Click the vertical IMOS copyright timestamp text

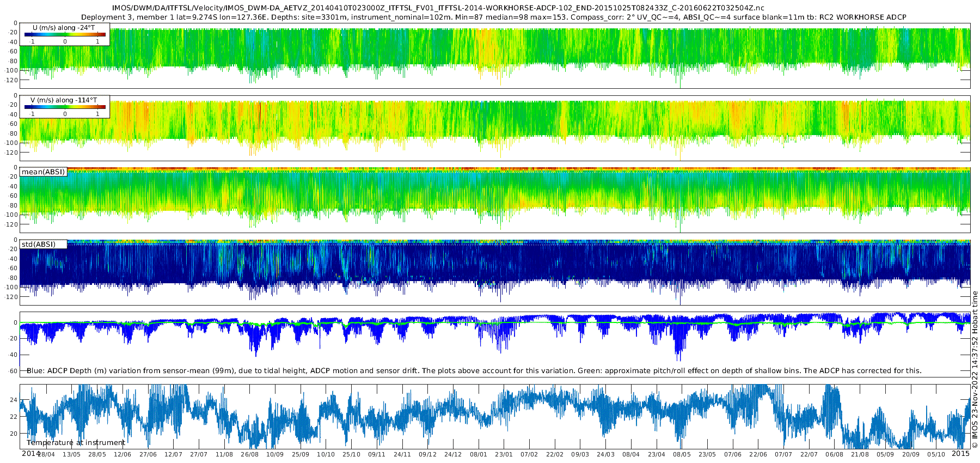975,369
